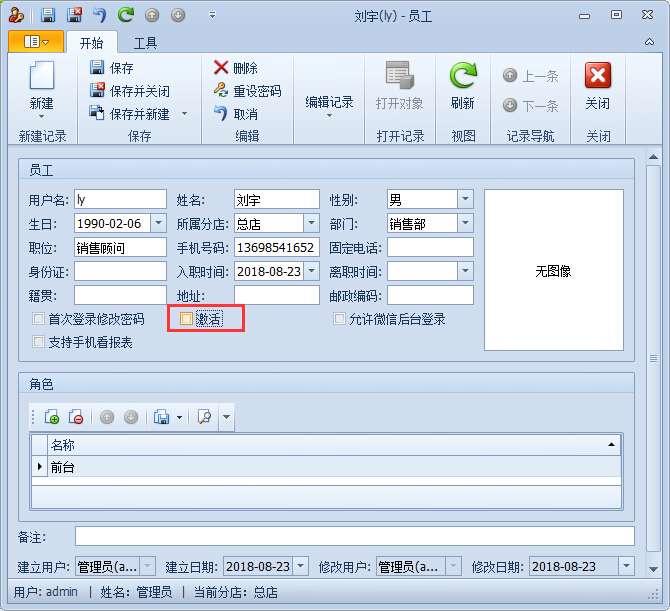Screen dimensions: 670x611
Task: Open the 部门 (Department) dropdown list
Action: [x=465, y=223]
